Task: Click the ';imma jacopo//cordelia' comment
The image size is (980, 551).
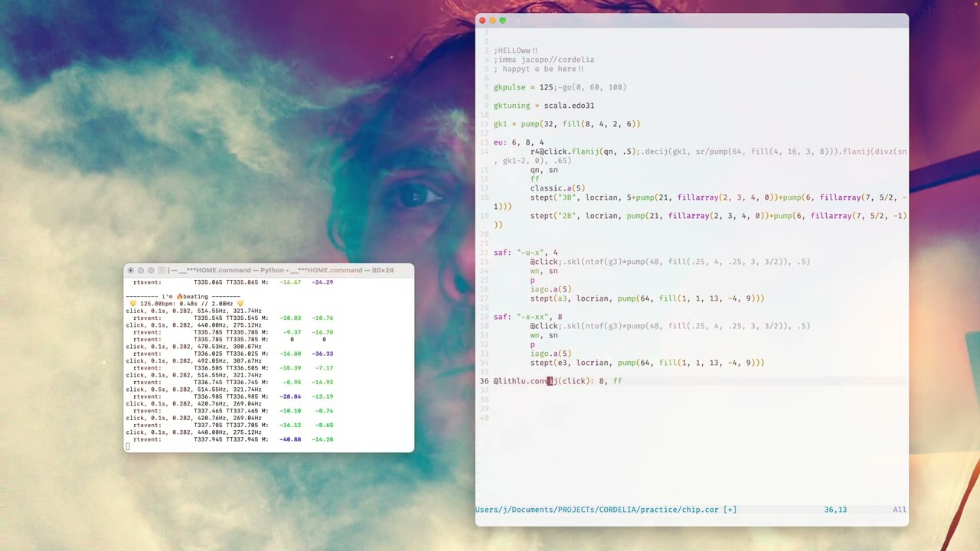Action: (544, 60)
